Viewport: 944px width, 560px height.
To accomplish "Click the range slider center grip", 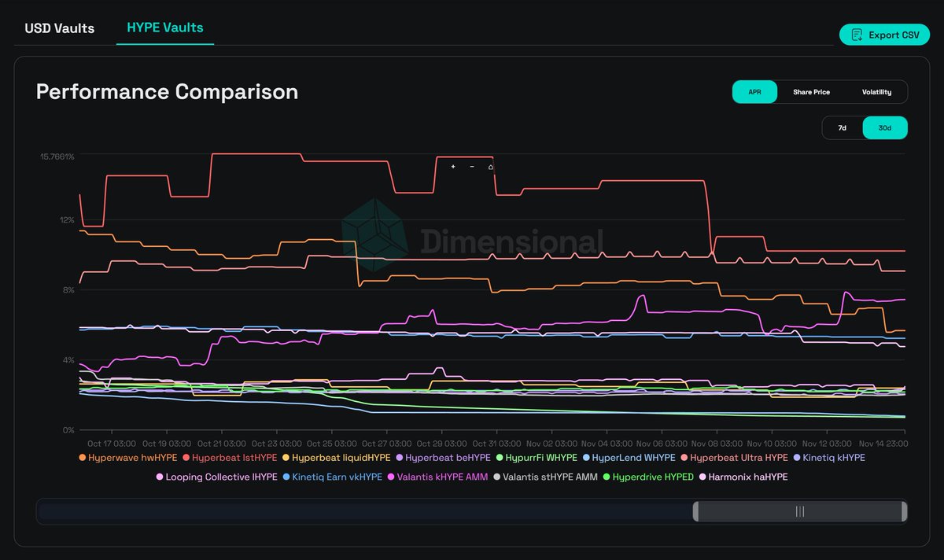I will click(x=800, y=511).
